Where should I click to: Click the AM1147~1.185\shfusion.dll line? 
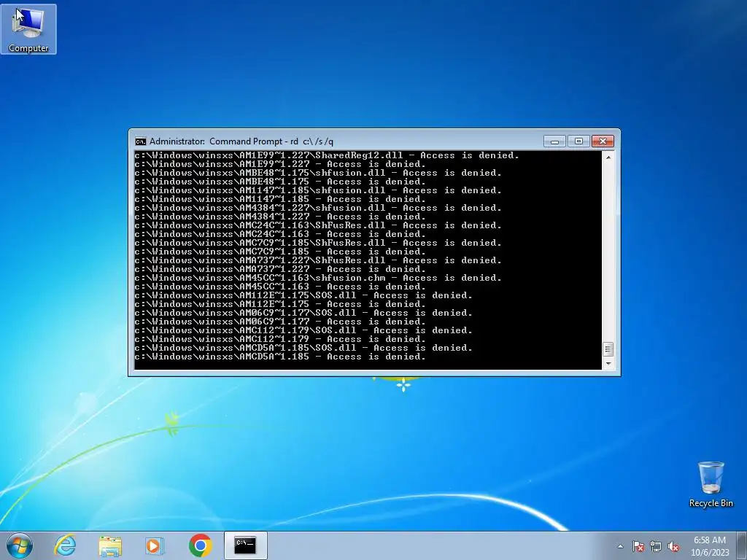[318, 190]
